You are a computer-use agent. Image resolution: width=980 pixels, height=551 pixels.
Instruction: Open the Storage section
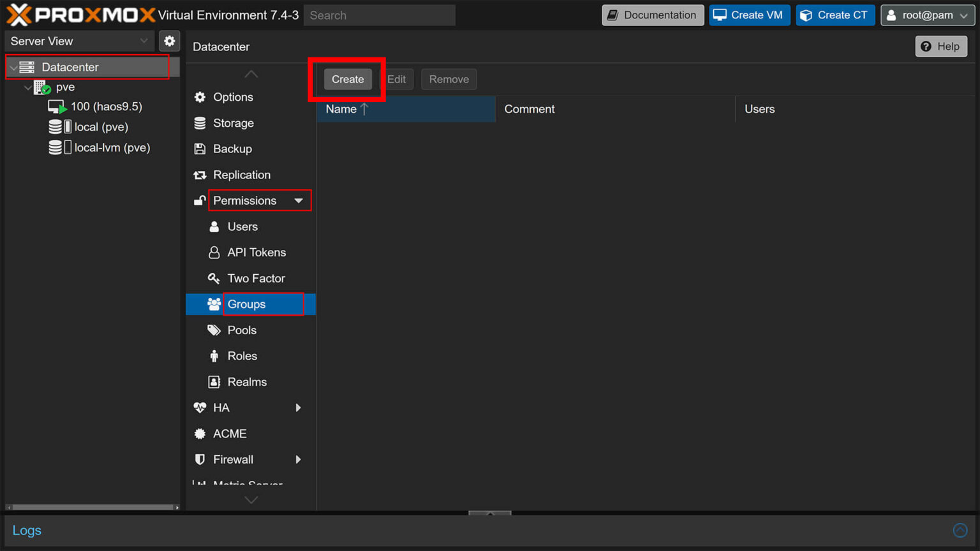tap(233, 123)
